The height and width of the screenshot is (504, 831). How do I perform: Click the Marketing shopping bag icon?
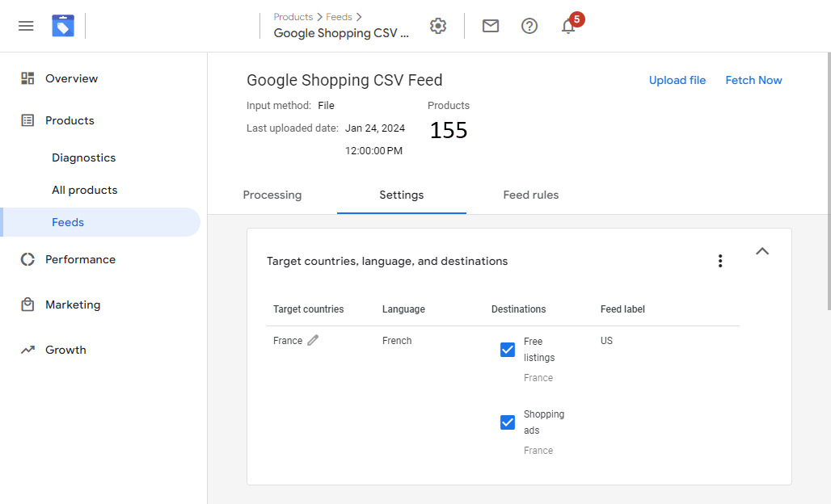pyautogui.click(x=27, y=304)
